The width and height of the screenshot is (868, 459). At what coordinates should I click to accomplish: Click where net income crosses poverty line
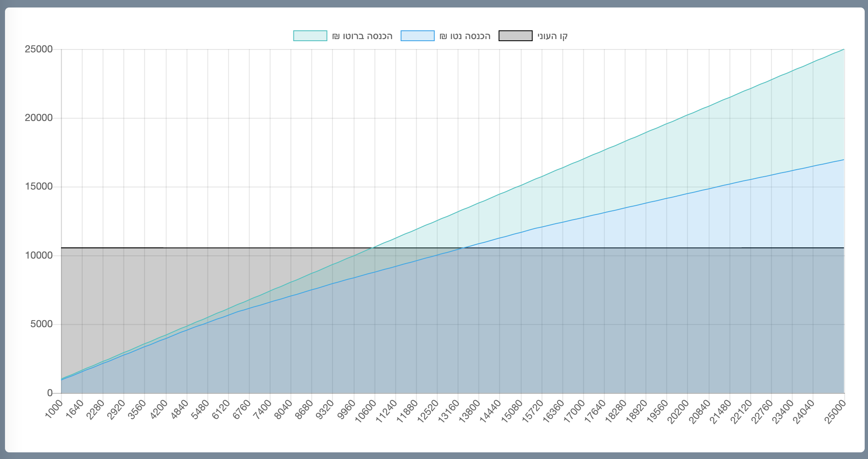point(462,248)
